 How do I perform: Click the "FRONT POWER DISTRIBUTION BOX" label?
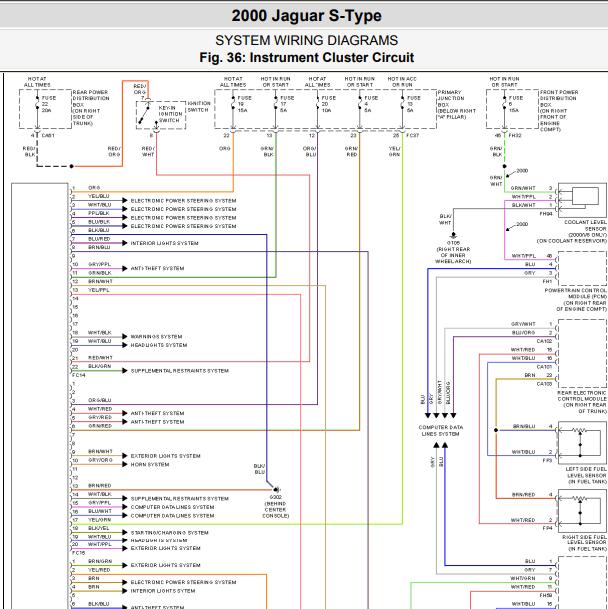pos(559,98)
